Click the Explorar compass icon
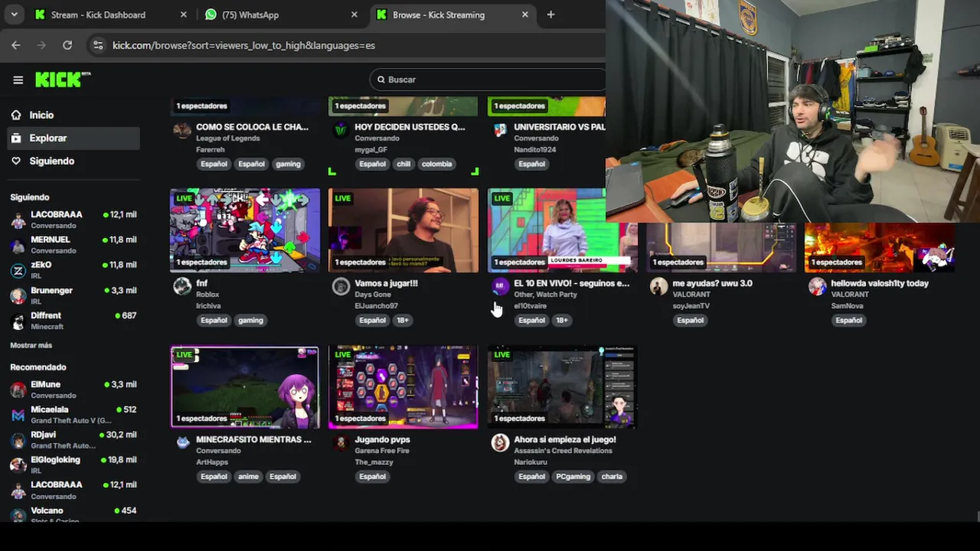The width and height of the screenshot is (980, 551). (16, 138)
